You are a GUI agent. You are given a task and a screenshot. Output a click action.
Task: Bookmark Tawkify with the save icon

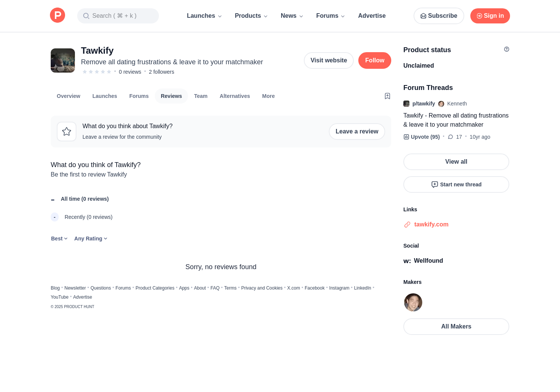pos(387,96)
